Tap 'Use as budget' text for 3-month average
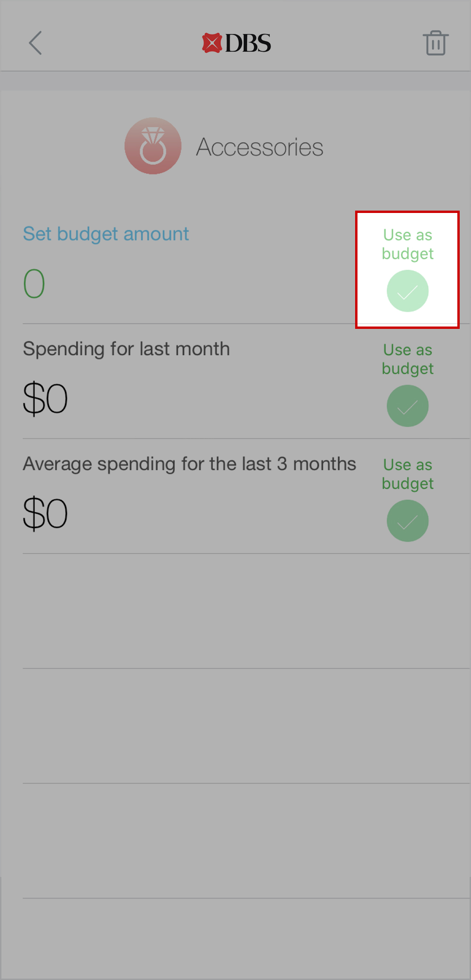Screen dimensions: 471x980 click(407, 474)
